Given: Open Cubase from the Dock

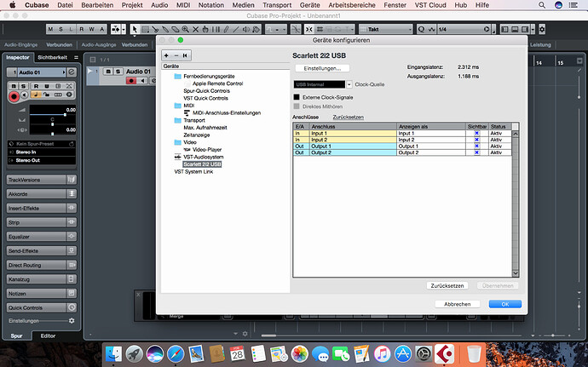Looking at the screenshot, I should tap(444, 353).
